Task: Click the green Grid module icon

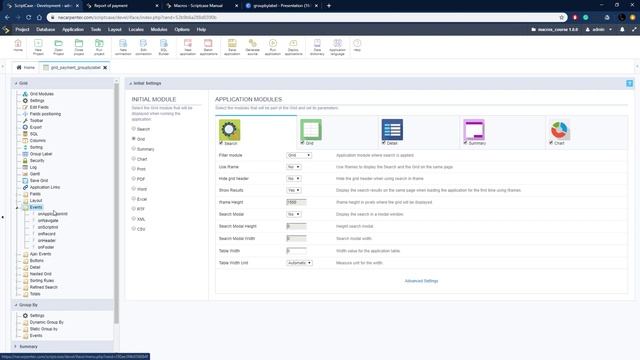Action: [x=311, y=130]
